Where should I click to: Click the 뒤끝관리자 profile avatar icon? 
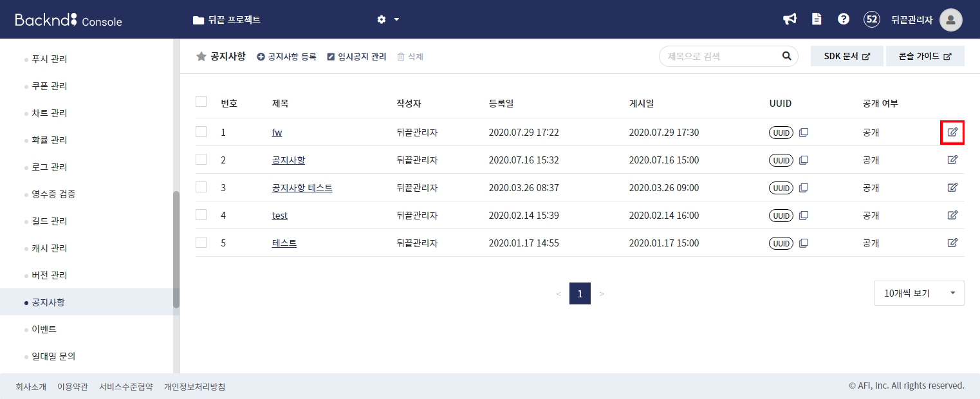(x=951, y=19)
